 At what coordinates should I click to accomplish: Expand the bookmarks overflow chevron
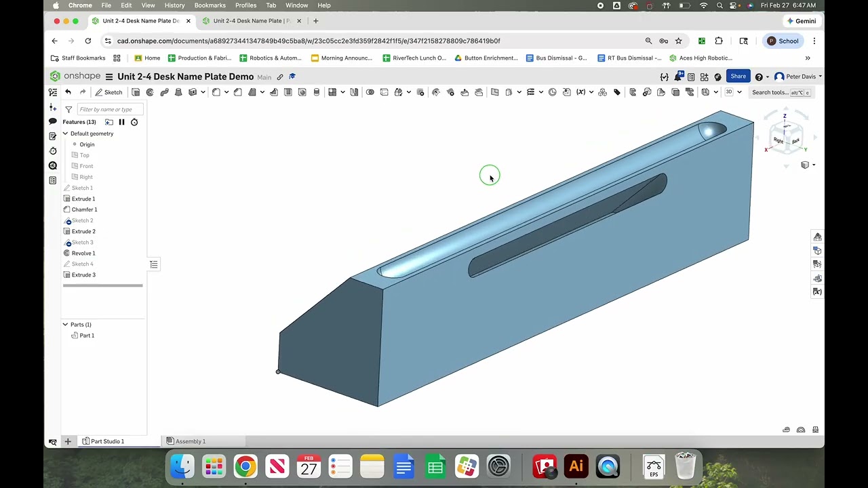[808, 58]
